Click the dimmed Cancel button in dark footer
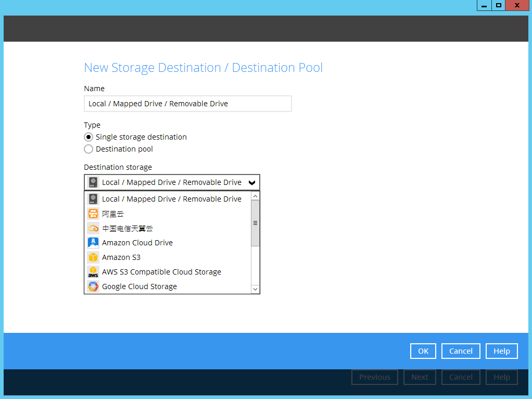The height and width of the screenshot is (399, 532). click(x=461, y=377)
